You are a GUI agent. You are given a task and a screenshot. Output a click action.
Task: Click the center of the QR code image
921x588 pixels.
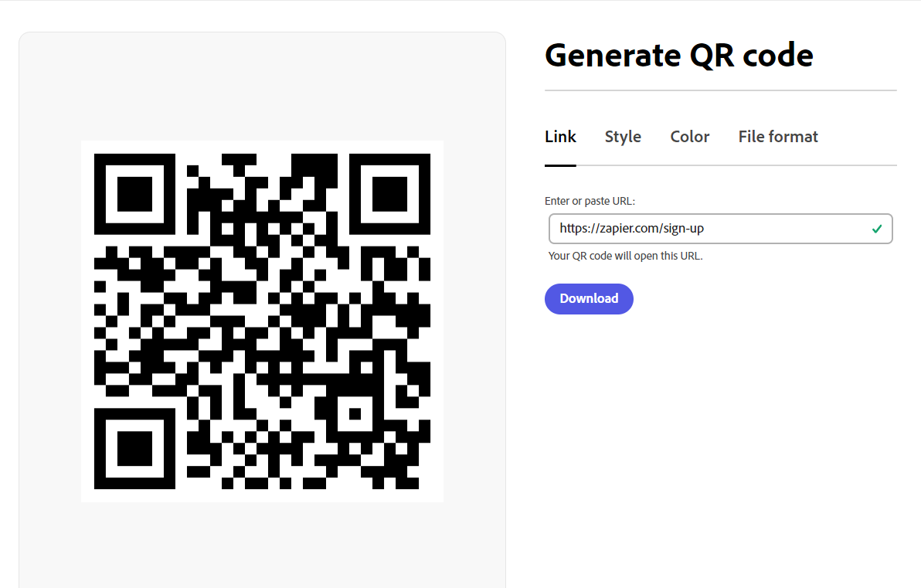[x=262, y=321]
